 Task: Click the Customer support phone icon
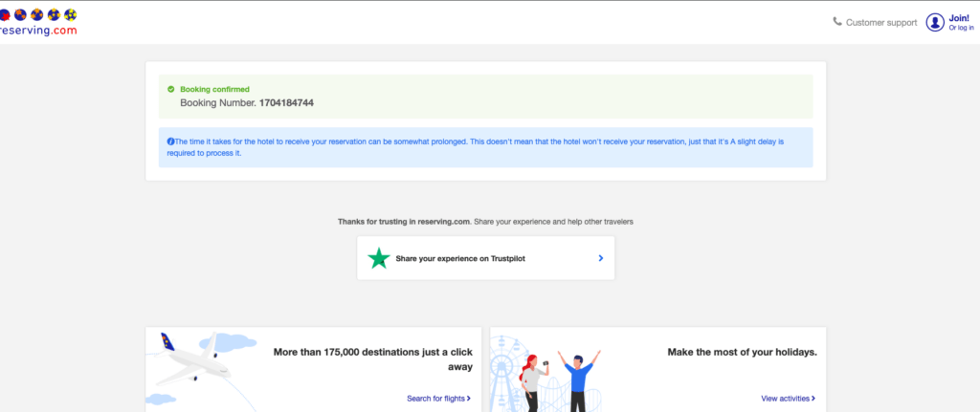837,22
